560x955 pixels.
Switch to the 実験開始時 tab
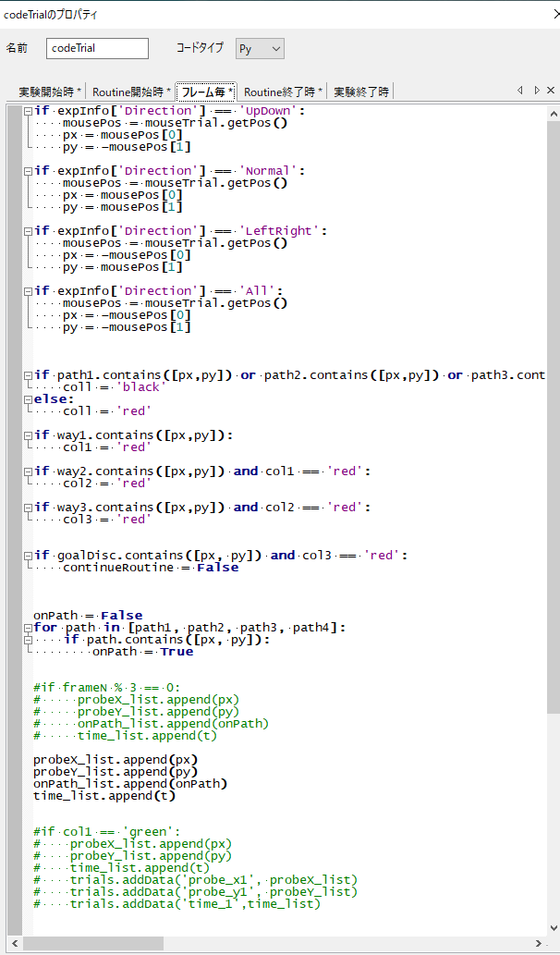point(50,92)
